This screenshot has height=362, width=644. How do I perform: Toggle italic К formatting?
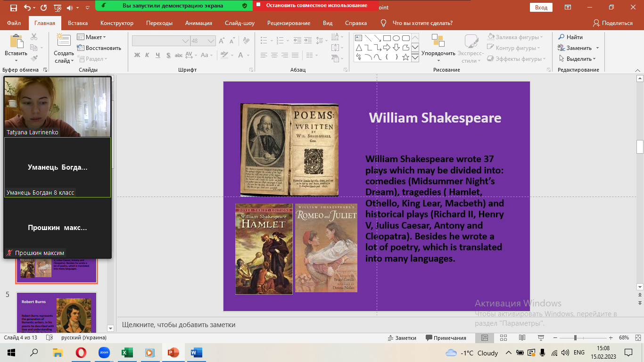pyautogui.click(x=148, y=55)
